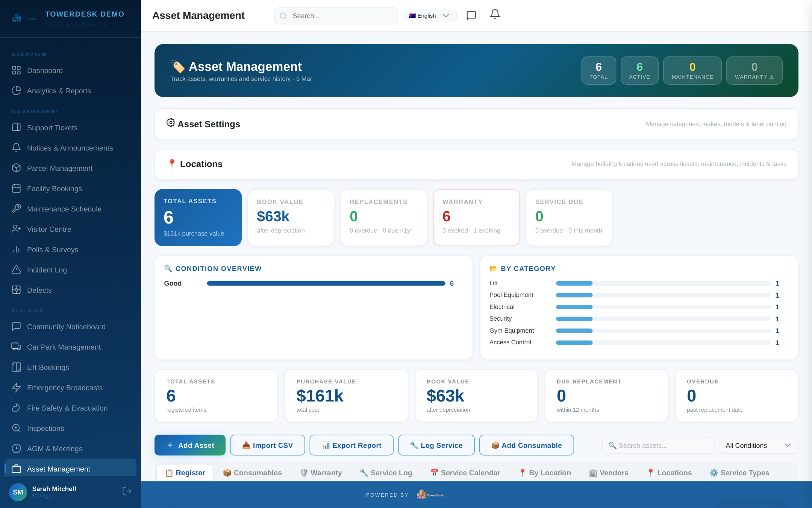Open the English language selector
The height and width of the screenshot is (508, 812).
[429, 15]
